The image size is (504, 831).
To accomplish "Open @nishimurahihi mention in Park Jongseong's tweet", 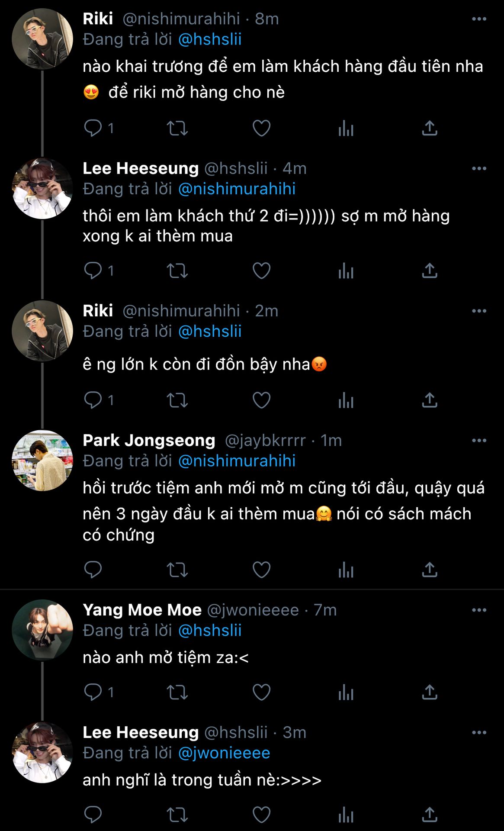I will pos(237,461).
